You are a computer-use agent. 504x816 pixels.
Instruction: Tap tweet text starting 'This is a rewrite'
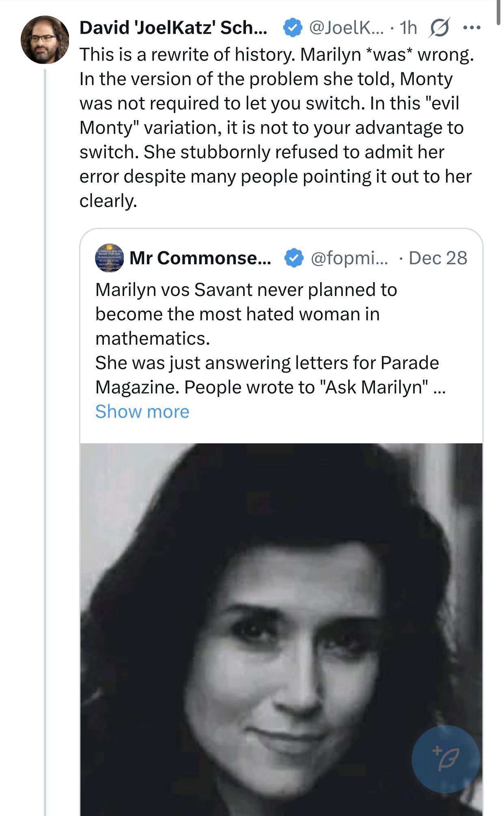(277, 127)
